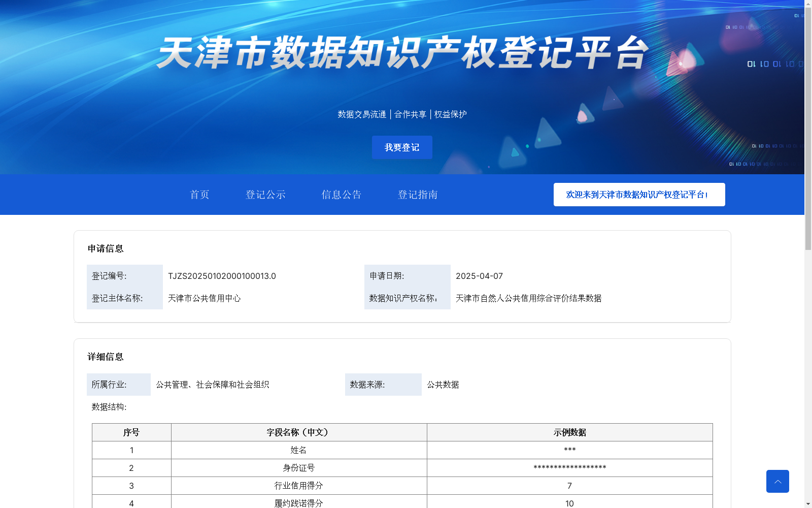Viewport: 812px width, 508px height.
Task: Click the scrollbar up arrow
Action: (808, 4)
